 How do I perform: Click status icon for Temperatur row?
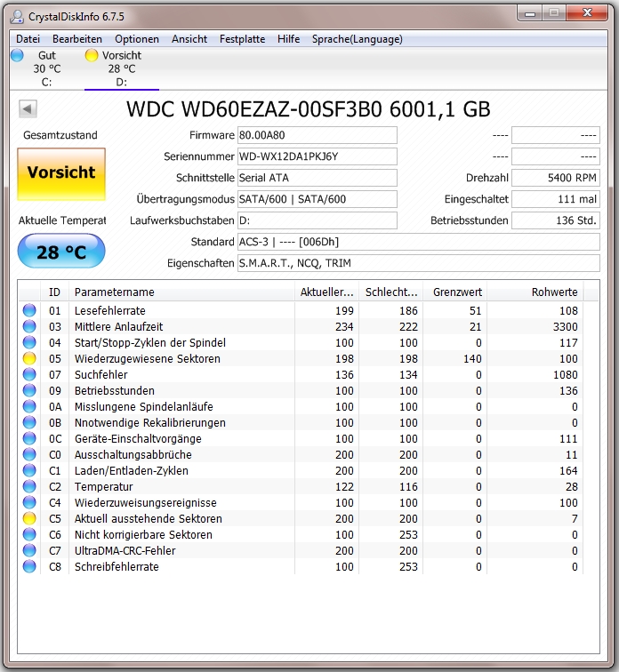click(x=29, y=486)
